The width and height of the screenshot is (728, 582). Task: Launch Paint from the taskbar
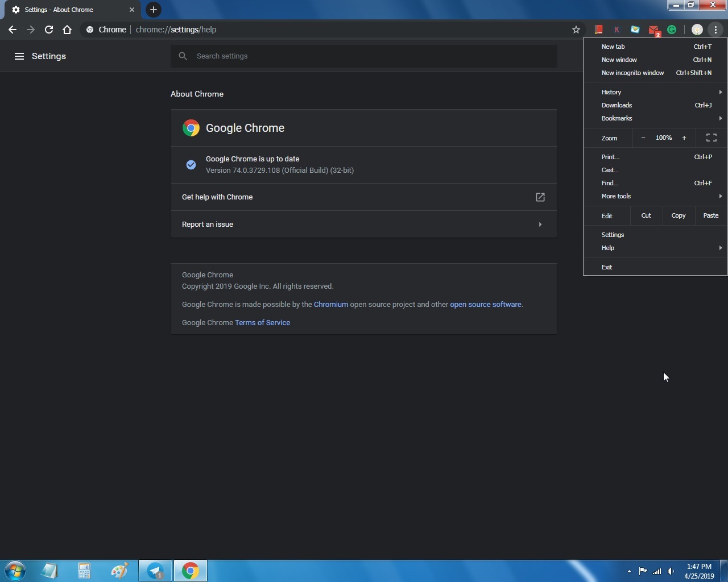pos(119,571)
